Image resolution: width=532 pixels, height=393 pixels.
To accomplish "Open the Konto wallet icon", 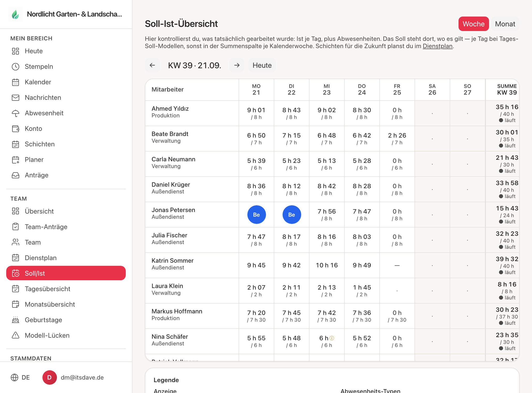I will [x=16, y=129].
